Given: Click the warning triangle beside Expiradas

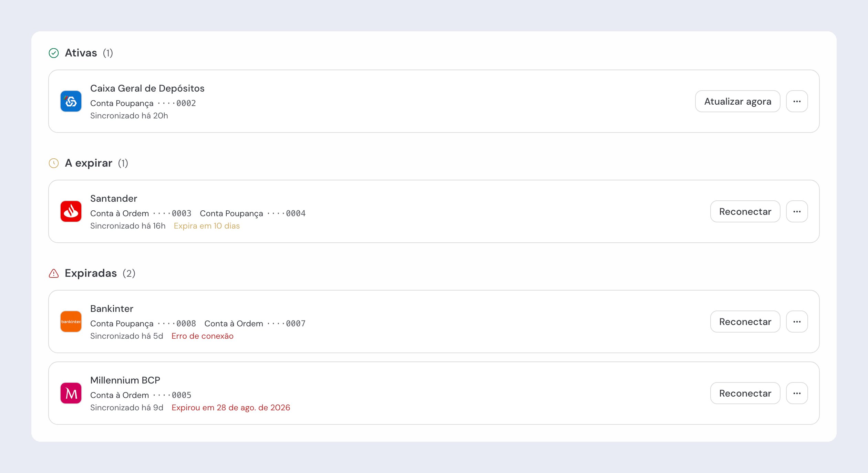Looking at the screenshot, I should click(x=54, y=273).
